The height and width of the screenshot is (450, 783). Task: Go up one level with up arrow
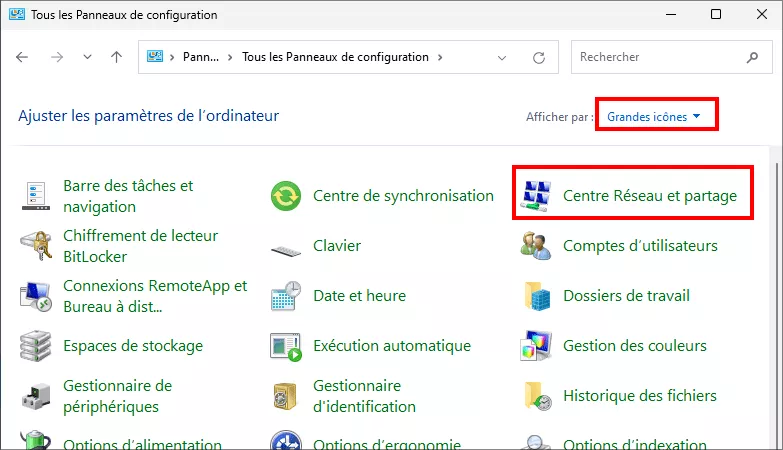point(116,57)
